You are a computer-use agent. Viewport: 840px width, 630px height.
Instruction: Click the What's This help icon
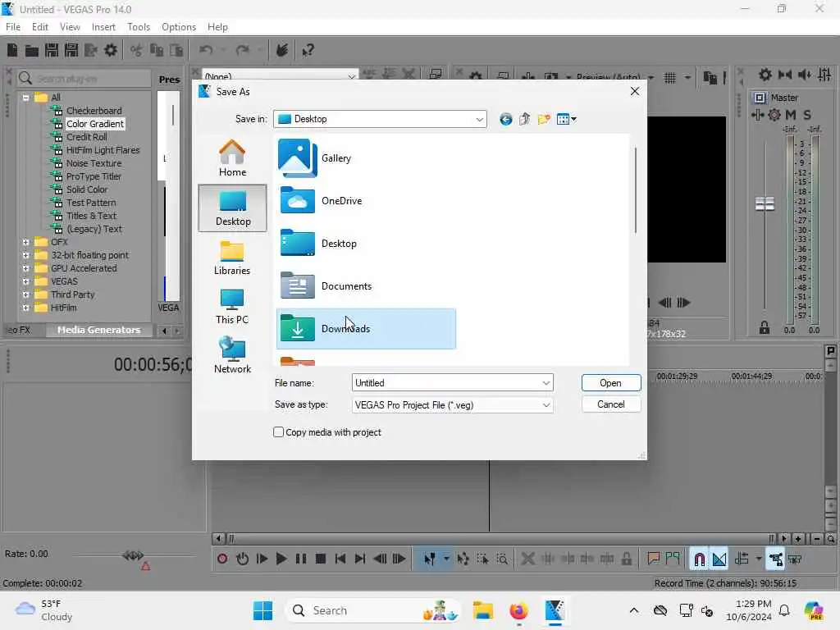(x=308, y=50)
